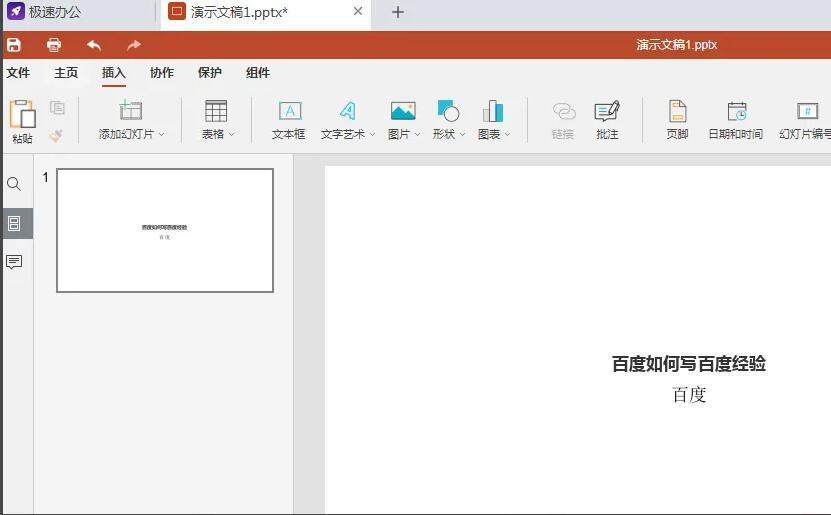This screenshot has width=831, height=515.
Task: Open the search panel in left sidebar
Action: [x=14, y=185]
